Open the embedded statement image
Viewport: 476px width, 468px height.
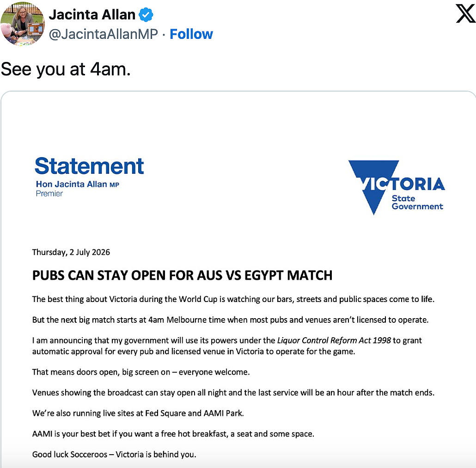coord(238,279)
